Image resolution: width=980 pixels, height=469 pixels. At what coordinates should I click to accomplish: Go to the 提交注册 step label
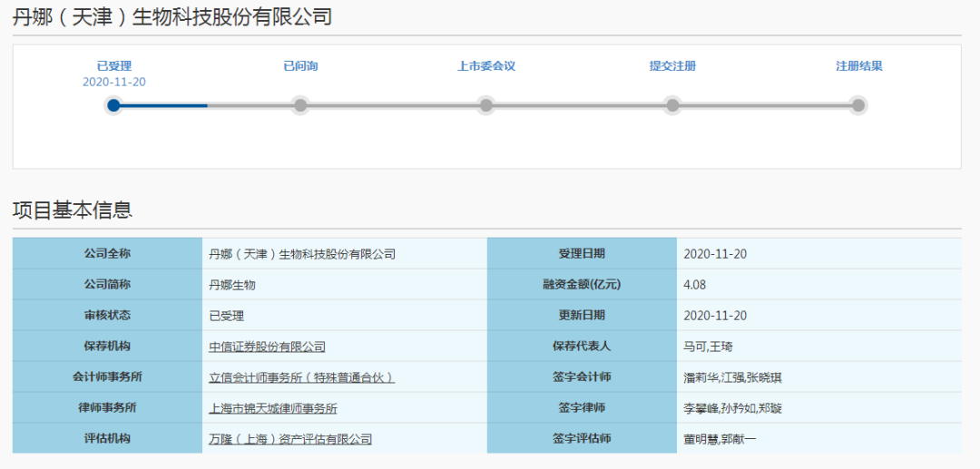click(x=672, y=66)
